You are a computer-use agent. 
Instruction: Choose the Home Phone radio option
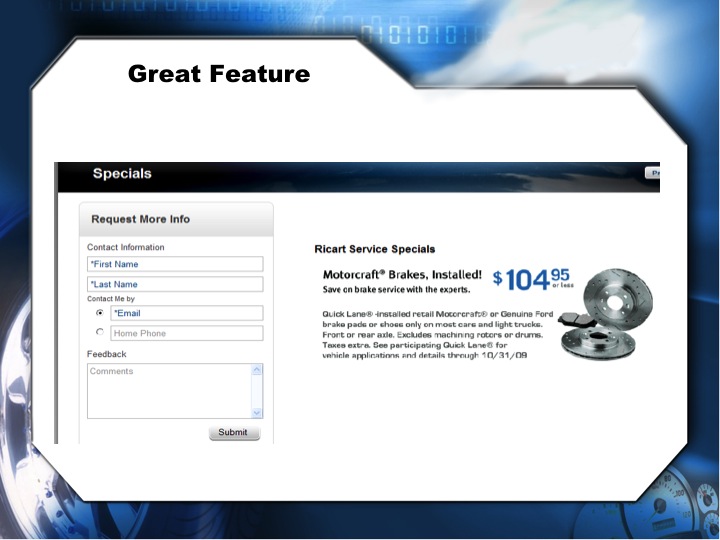pos(99,333)
